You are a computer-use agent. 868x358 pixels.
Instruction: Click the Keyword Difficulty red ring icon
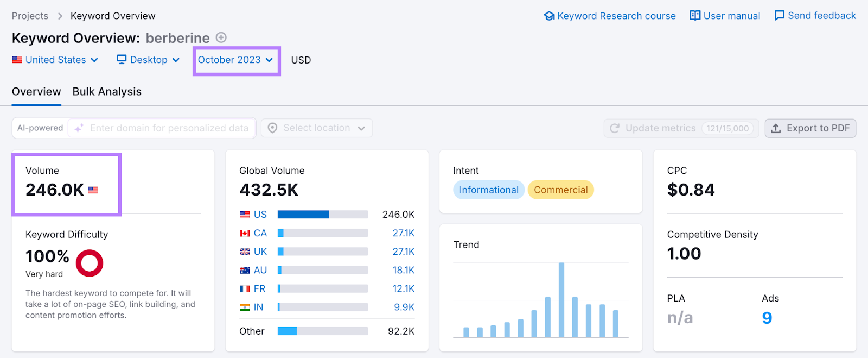click(90, 263)
